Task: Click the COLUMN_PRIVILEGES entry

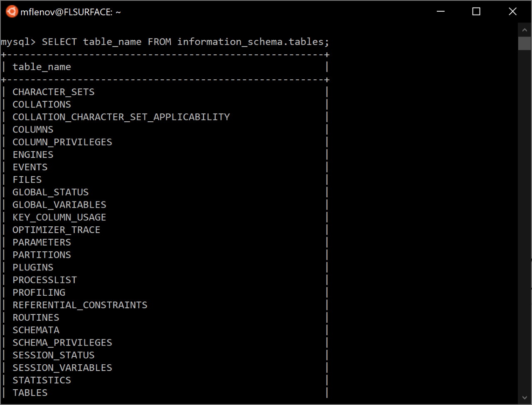Action: click(x=62, y=142)
